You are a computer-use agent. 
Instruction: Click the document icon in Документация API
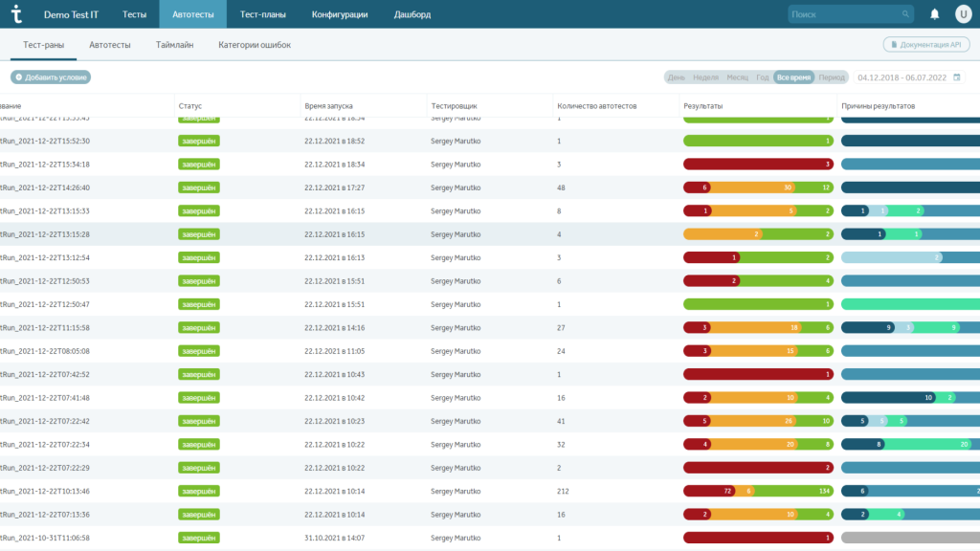(x=894, y=45)
